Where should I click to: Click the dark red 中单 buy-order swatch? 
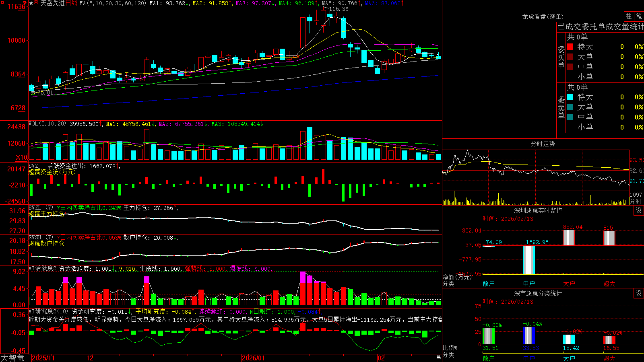[x=570, y=66]
